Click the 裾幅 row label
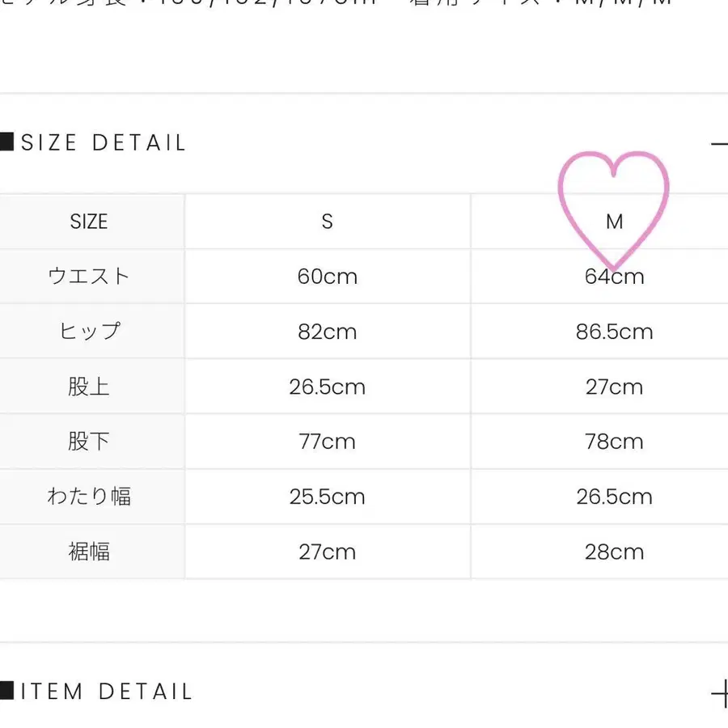Viewport: 728px width, 728px height. pos(91,552)
